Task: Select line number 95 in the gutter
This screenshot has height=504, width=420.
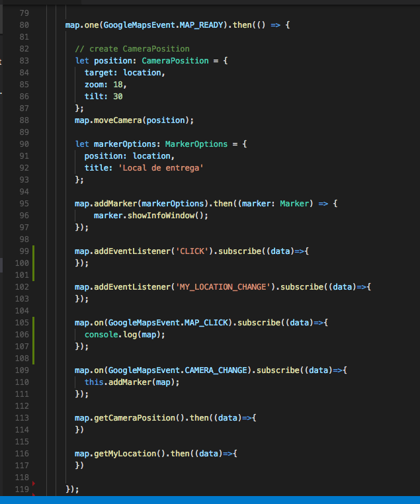Action: [x=24, y=204]
